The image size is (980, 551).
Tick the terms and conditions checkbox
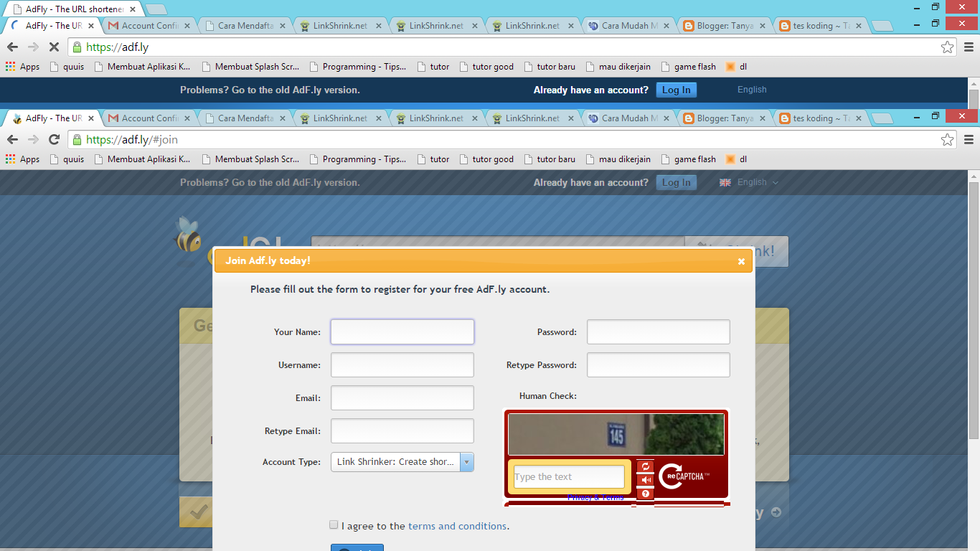334,525
